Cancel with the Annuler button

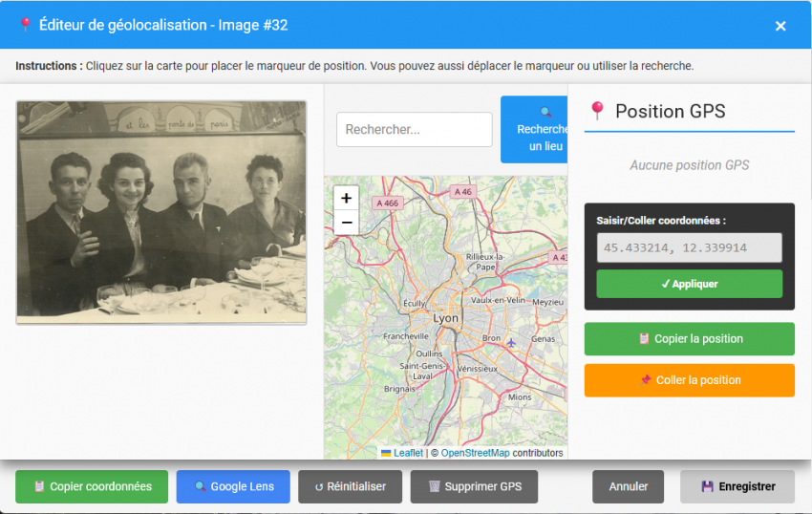pos(629,486)
